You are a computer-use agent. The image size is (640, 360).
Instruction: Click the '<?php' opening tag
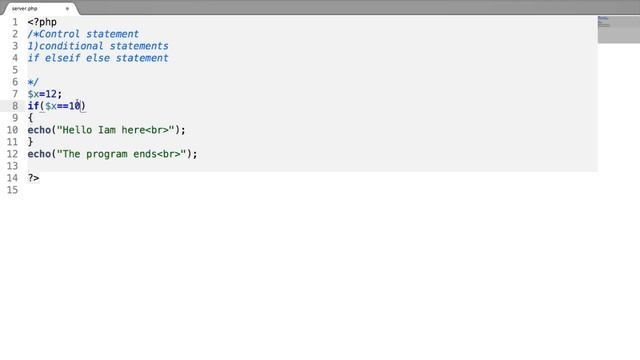pos(42,22)
